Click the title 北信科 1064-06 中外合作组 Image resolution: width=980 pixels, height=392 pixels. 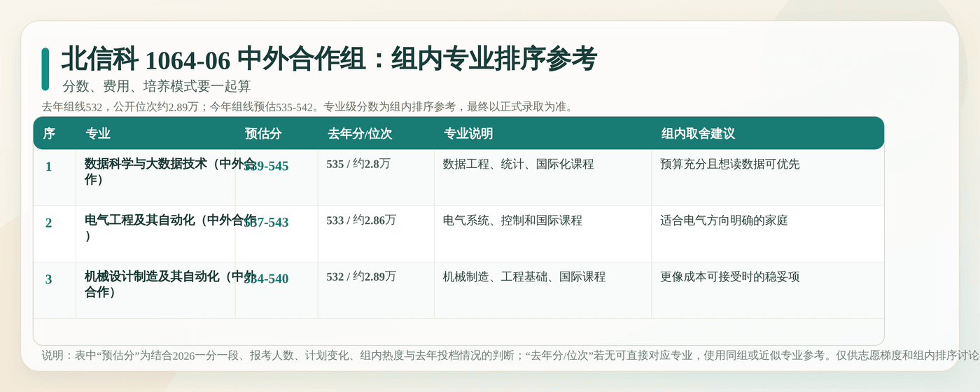click(213, 59)
